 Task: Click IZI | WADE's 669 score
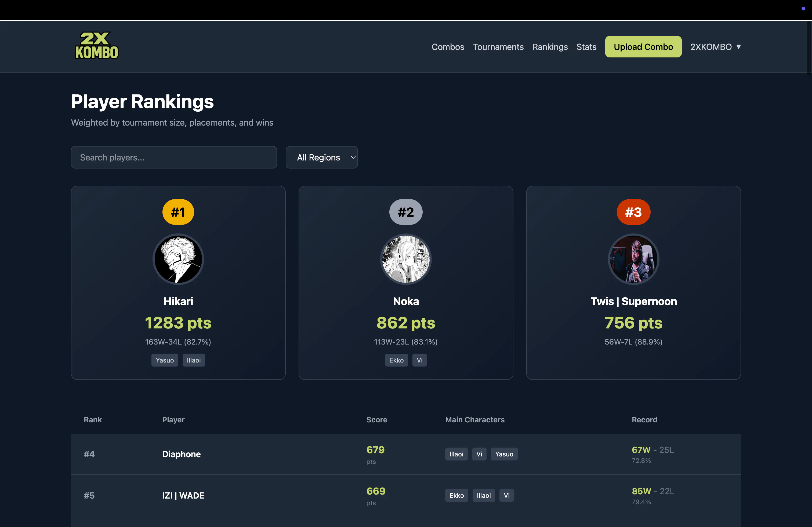(x=376, y=491)
